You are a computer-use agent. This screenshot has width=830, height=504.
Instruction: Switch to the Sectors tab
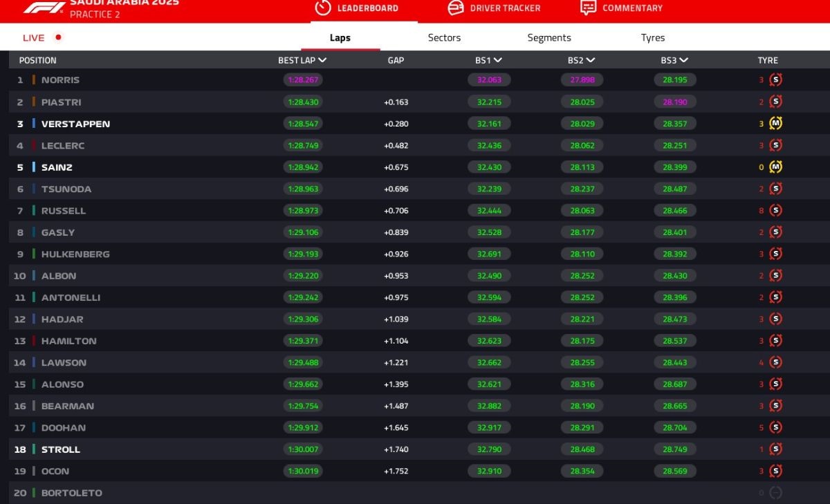444,38
